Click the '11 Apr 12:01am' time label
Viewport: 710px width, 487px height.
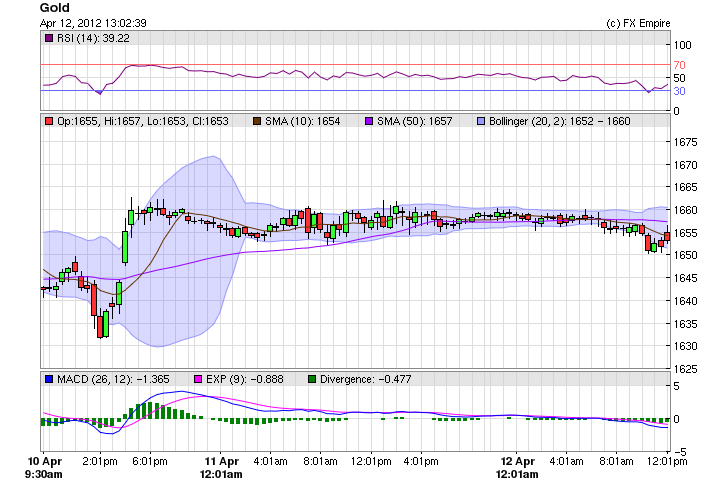pos(221,468)
